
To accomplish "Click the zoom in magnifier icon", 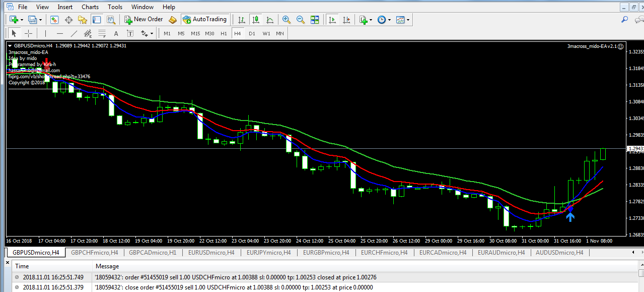I will tap(287, 20).
